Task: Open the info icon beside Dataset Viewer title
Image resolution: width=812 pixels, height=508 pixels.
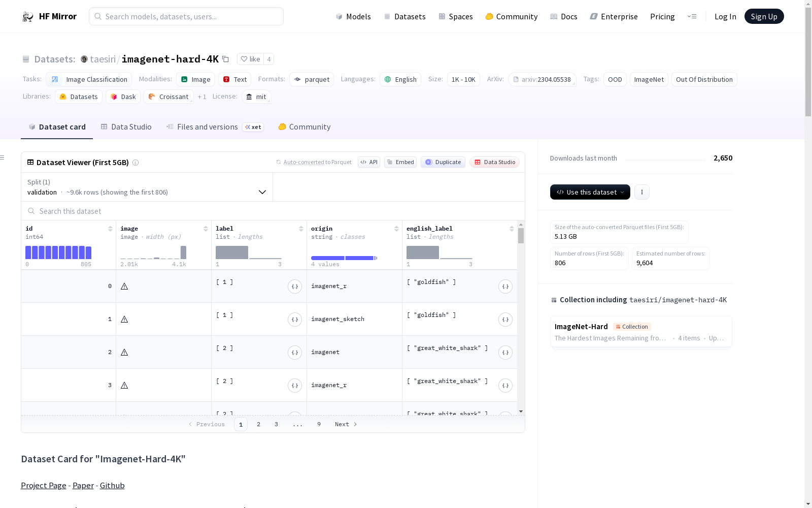Action: click(136, 163)
